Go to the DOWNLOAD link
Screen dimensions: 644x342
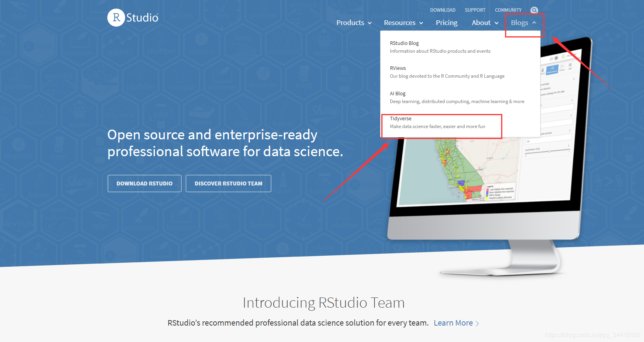tap(443, 10)
